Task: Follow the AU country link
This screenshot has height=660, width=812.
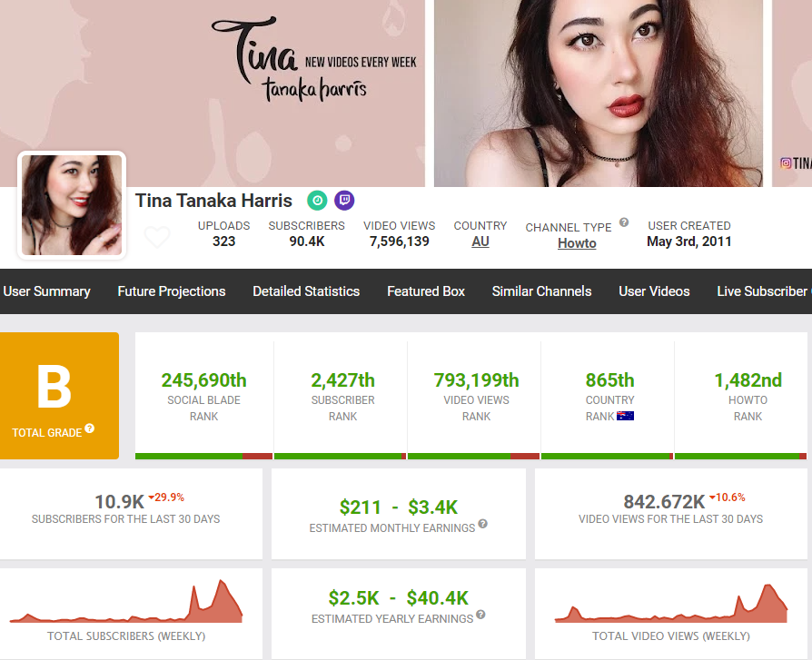Action: (480, 241)
